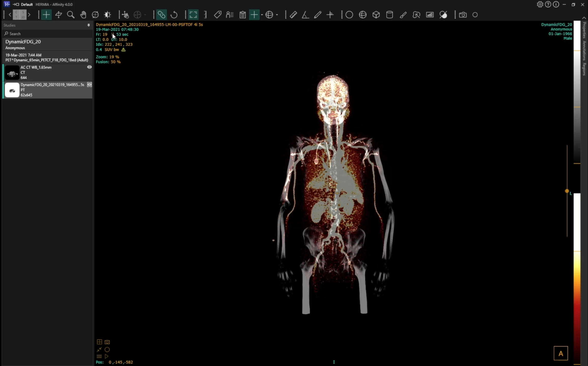Viewport: 588px width, 366px height.
Task: Click the camera screenshot icon in toolbar
Action: [463, 15]
